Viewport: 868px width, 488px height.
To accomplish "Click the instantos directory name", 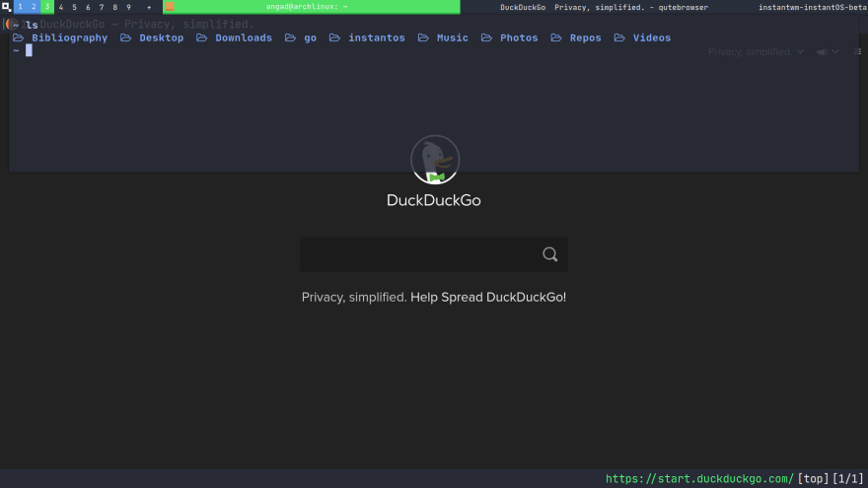I will click(x=377, y=38).
